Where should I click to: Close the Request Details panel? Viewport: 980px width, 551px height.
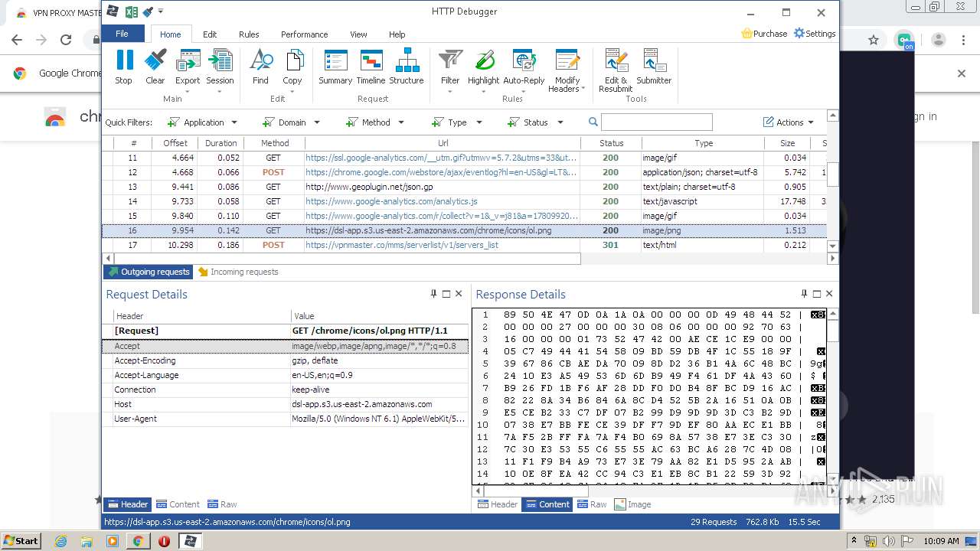[459, 294]
